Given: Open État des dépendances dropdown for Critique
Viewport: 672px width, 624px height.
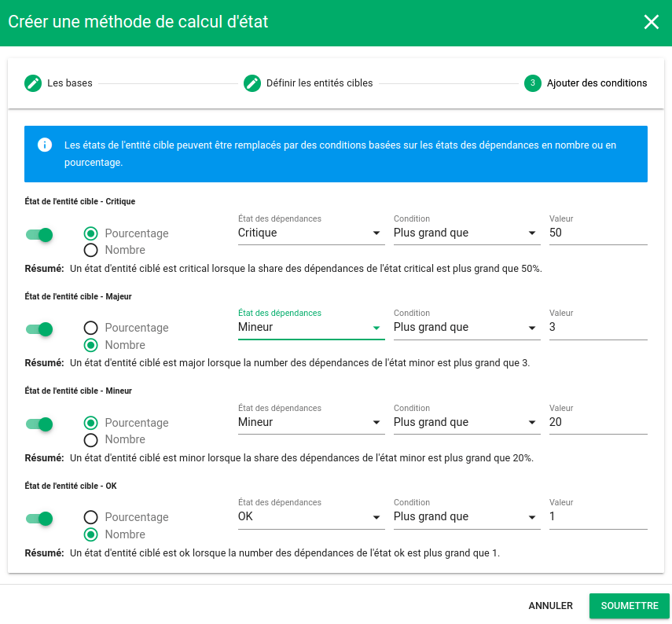Looking at the screenshot, I should coord(310,233).
